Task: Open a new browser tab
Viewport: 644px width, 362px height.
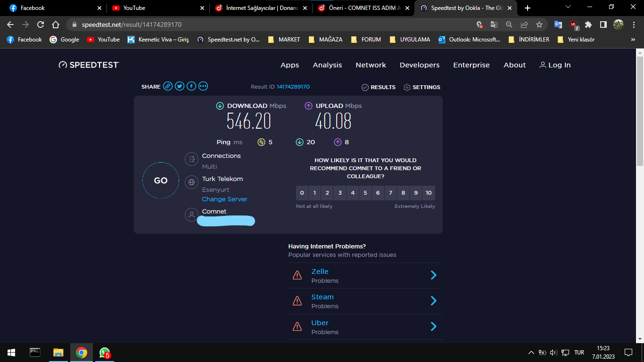Action: (x=528, y=8)
